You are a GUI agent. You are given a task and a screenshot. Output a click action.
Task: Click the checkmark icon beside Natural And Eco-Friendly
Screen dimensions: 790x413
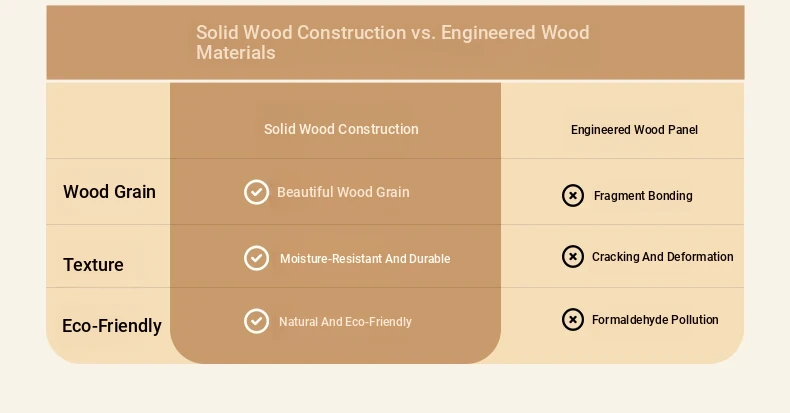[x=256, y=321]
